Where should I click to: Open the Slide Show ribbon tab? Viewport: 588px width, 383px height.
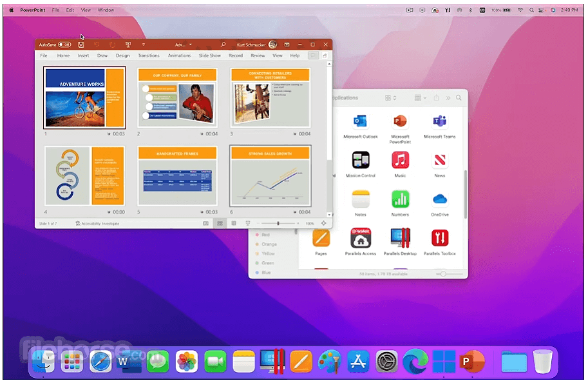(x=209, y=55)
